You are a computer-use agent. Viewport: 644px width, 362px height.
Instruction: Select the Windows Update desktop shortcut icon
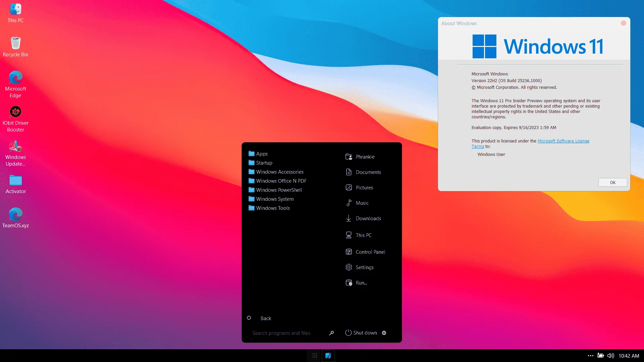coord(15,154)
